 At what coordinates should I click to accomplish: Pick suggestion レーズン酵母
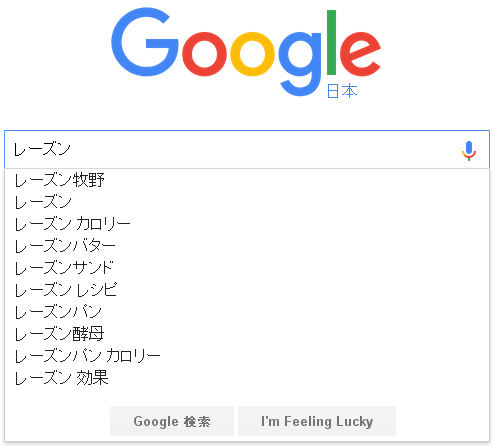247,334
